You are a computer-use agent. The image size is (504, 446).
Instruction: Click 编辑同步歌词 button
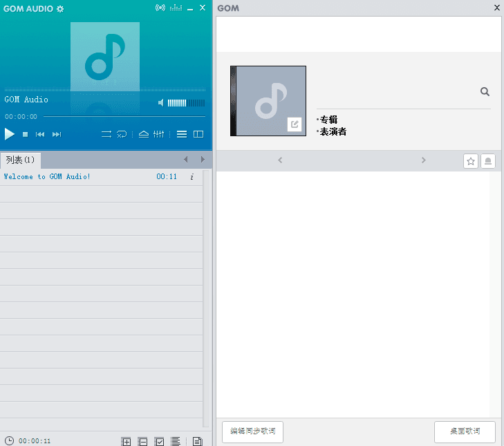(252, 432)
